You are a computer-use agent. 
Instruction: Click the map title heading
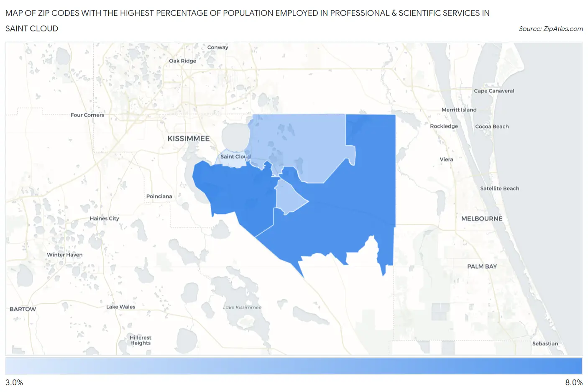click(x=247, y=20)
